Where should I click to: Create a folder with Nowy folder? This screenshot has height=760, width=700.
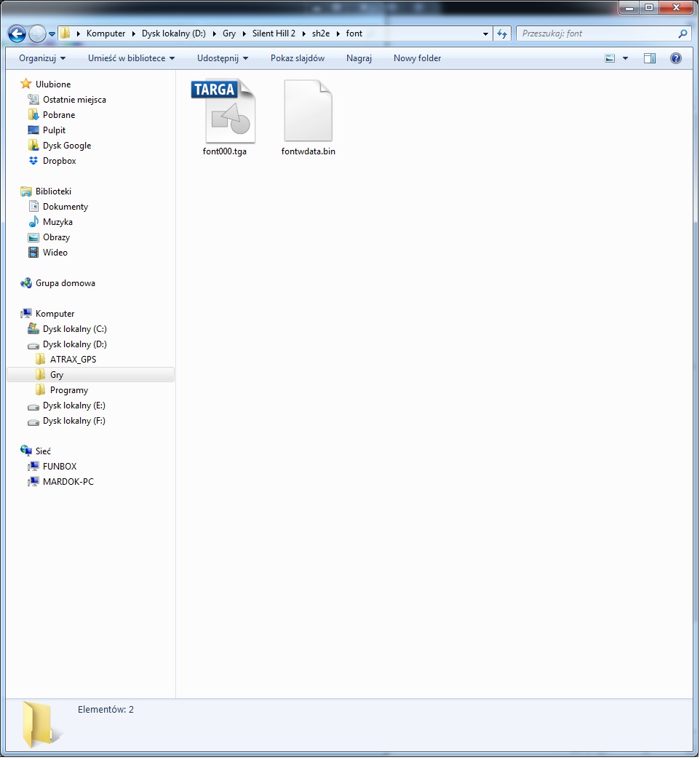(x=417, y=58)
